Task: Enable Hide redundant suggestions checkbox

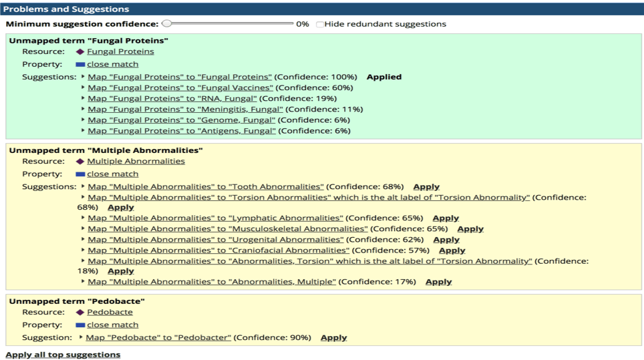Action: 319,24
